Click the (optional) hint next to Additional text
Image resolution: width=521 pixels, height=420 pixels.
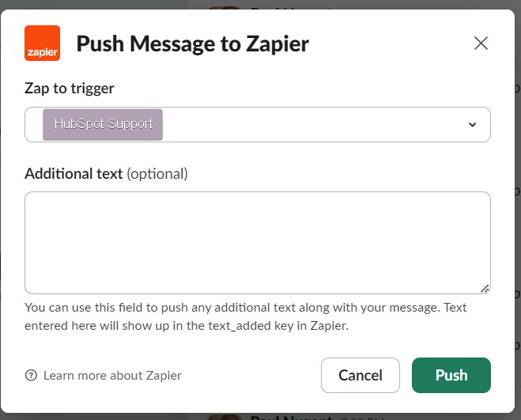157,173
